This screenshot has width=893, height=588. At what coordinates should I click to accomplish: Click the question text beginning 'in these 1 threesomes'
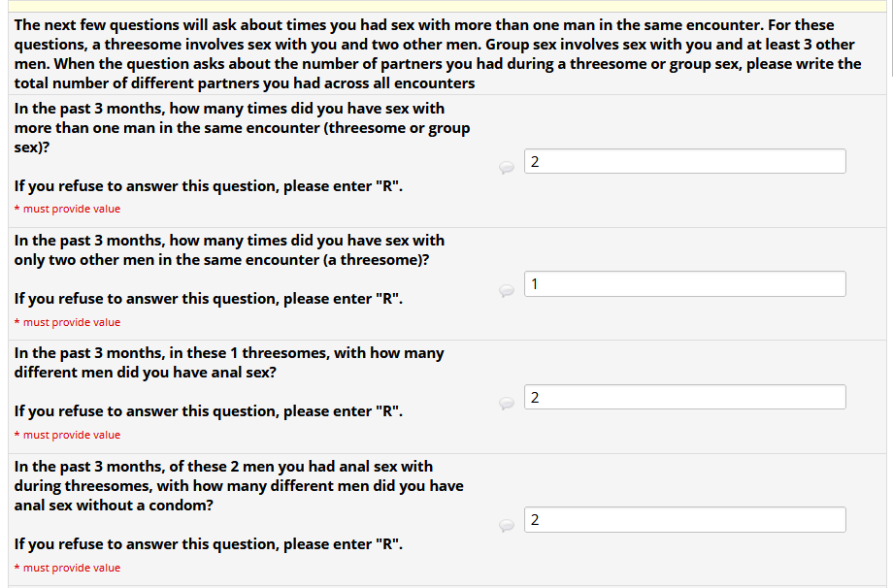coord(229,363)
